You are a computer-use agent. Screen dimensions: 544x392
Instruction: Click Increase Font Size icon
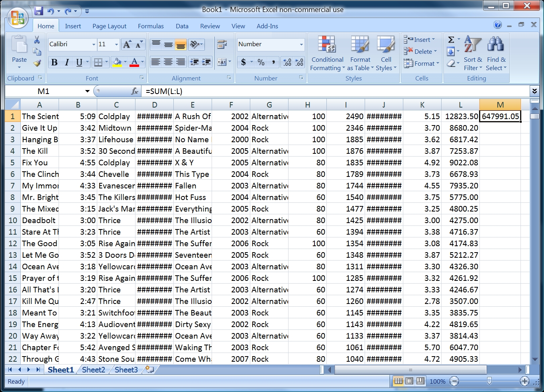pos(127,44)
